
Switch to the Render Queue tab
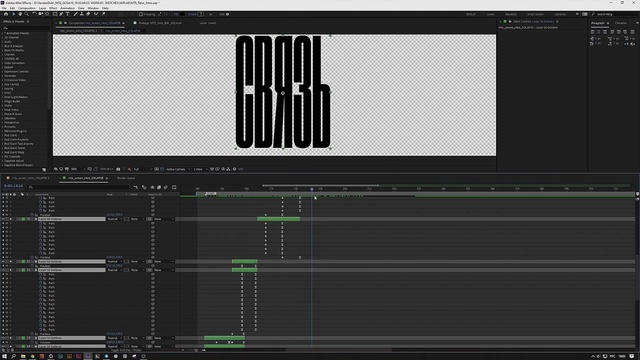[x=126, y=178]
